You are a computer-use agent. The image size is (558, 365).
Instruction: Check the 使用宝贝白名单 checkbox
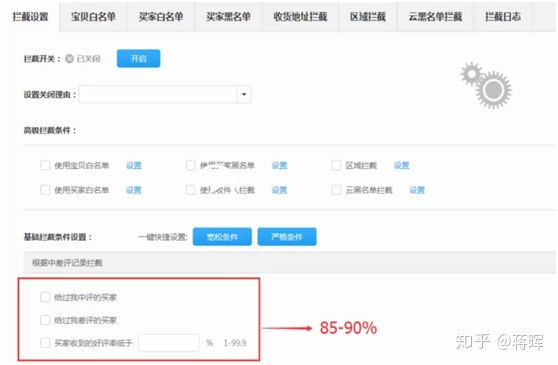coord(45,165)
